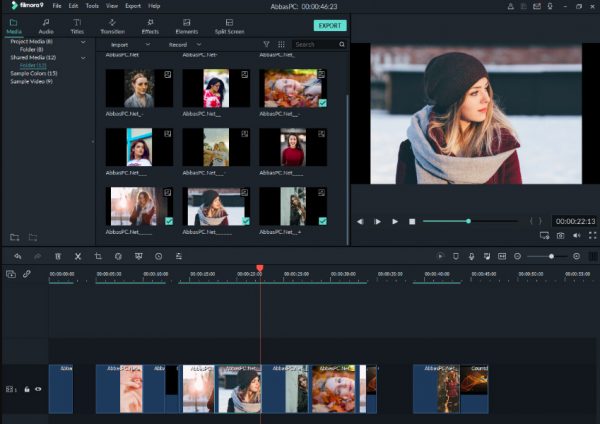Select the autumn leaves face thumbnail
Viewport: 600px width, 424px height.
tap(293, 88)
